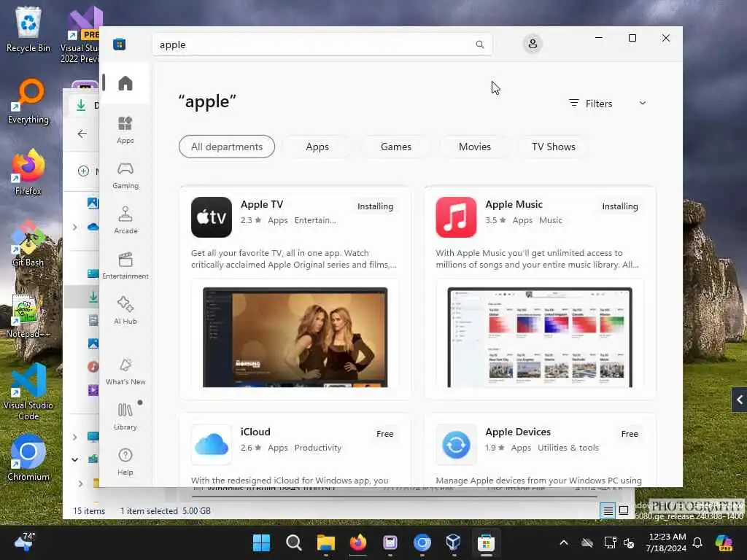Select the All departments filter
The height and width of the screenshot is (560, 747).
point(227,147)
